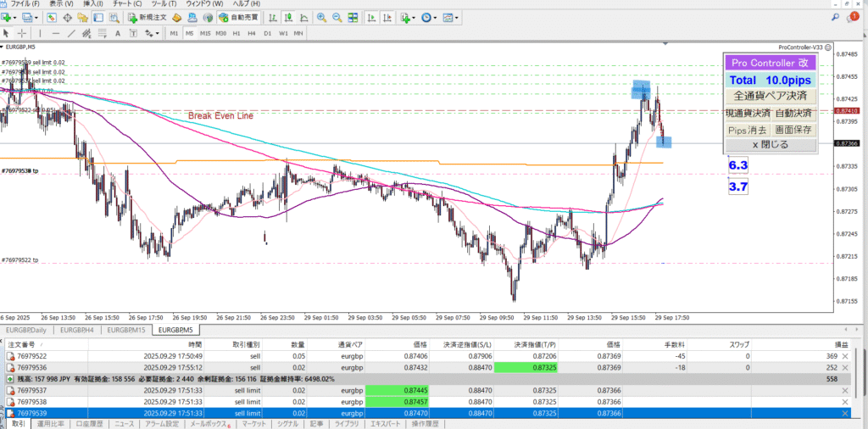Click 全通貨ペア決済 in Pro Controller
Viewport: 868px width, 429px height.
tap(770, 96)
